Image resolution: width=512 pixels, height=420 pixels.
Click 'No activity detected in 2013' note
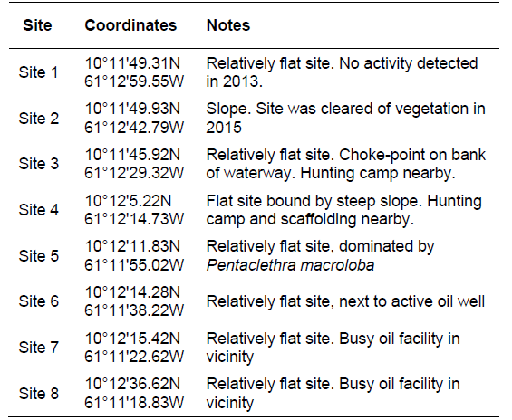click(342, 72)
